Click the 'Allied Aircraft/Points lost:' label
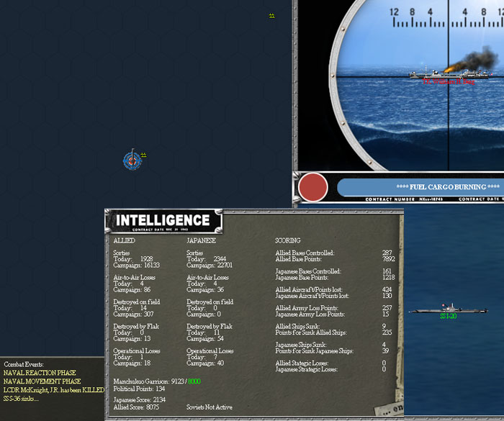Image resolution: width=504 pixels, height=421 pixels. tap(309, 290)
